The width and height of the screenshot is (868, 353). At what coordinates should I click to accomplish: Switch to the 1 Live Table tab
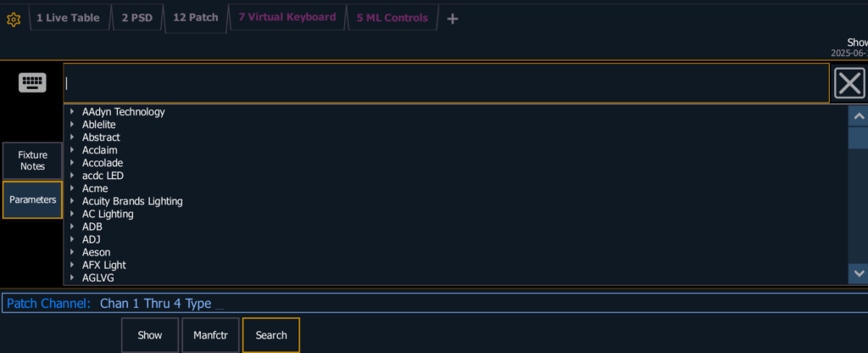pos(68,18)
